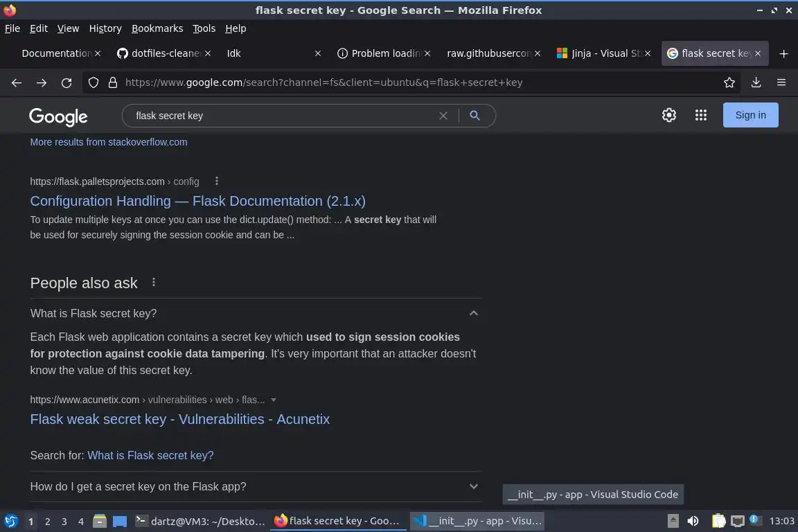Switch to the Documentation tab
Image resolution: width=798 pixels, height=532 pixels.
tap(56, 53)
